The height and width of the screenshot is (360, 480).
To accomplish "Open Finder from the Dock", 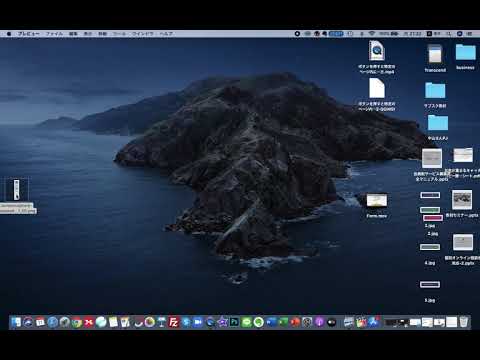I will (x=16, y=322).
